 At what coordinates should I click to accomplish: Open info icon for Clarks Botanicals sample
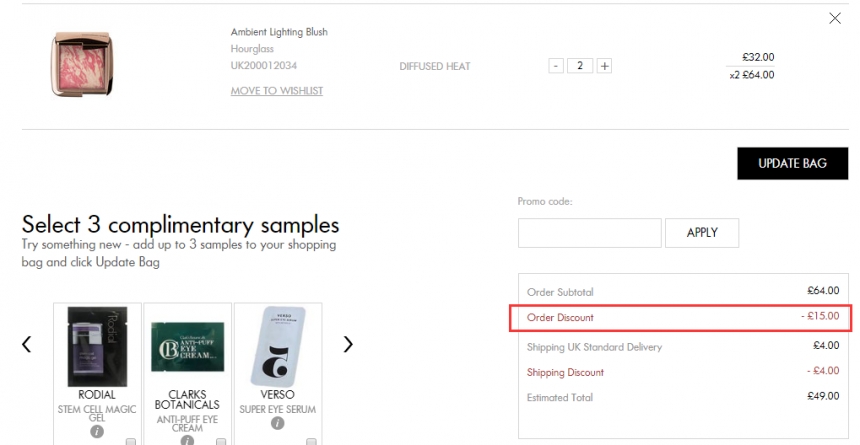click(x=187, y=440)
